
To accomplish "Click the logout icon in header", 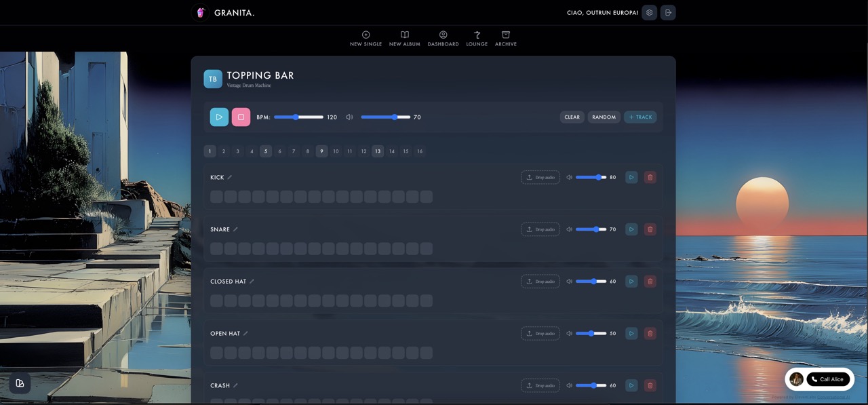I will coord(668,12).
